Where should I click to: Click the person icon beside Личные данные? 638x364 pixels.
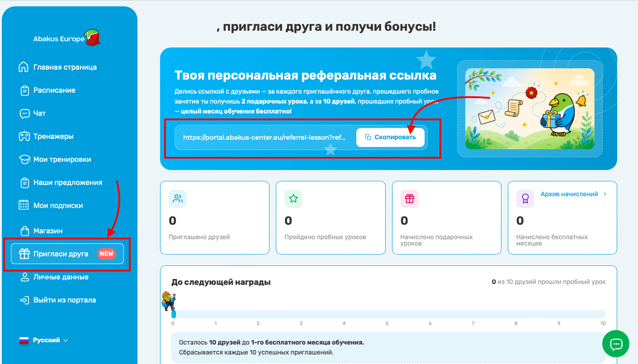pyautogui.click(x=24, y=277)
